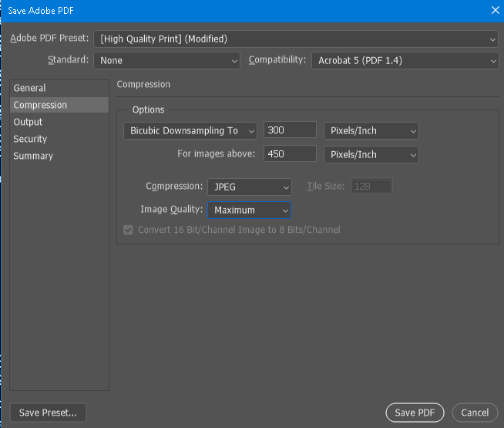This screenshot has height=428, width=504.
Task: Select the Compression category
Action: pos(40,105)
